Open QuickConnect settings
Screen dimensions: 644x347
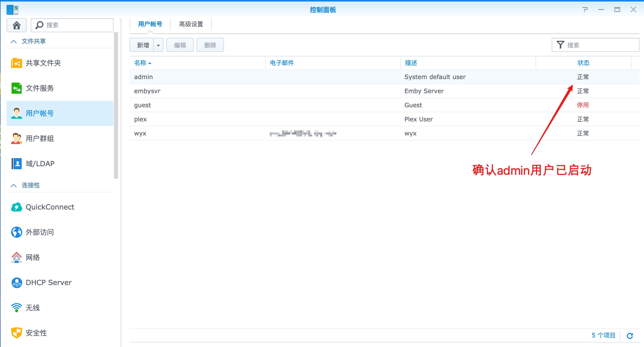pyautogui.click(x=50, y=207)
